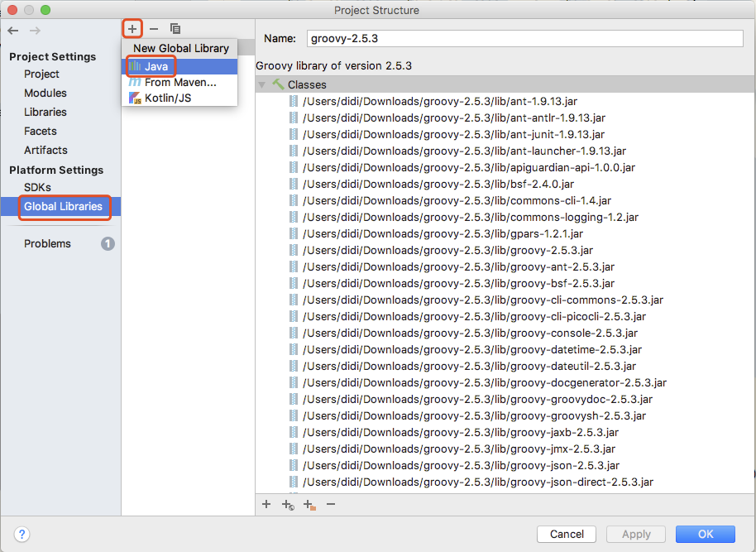Click the remove library minus icon
The image size is (756, 552).
point(154,29)
